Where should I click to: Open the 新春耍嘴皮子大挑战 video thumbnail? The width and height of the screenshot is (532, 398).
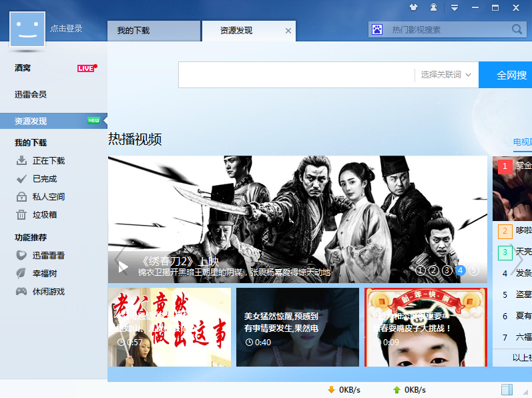(x=426, y=327)
